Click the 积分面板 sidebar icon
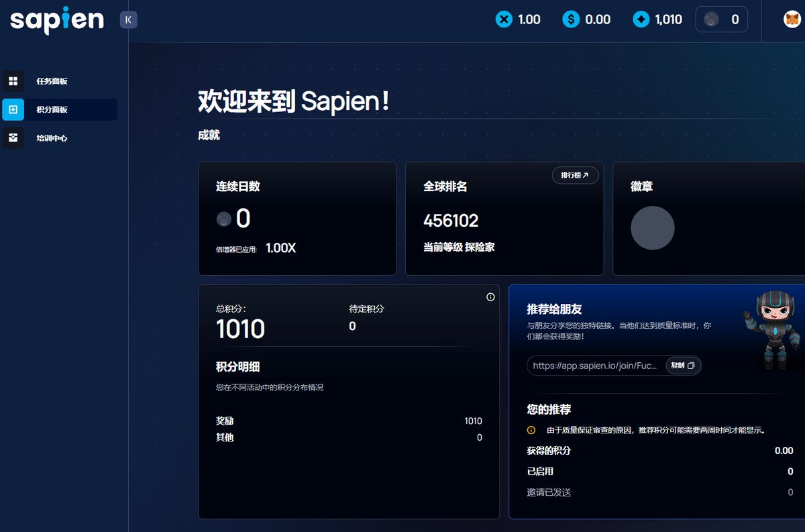 coord(13,109)
